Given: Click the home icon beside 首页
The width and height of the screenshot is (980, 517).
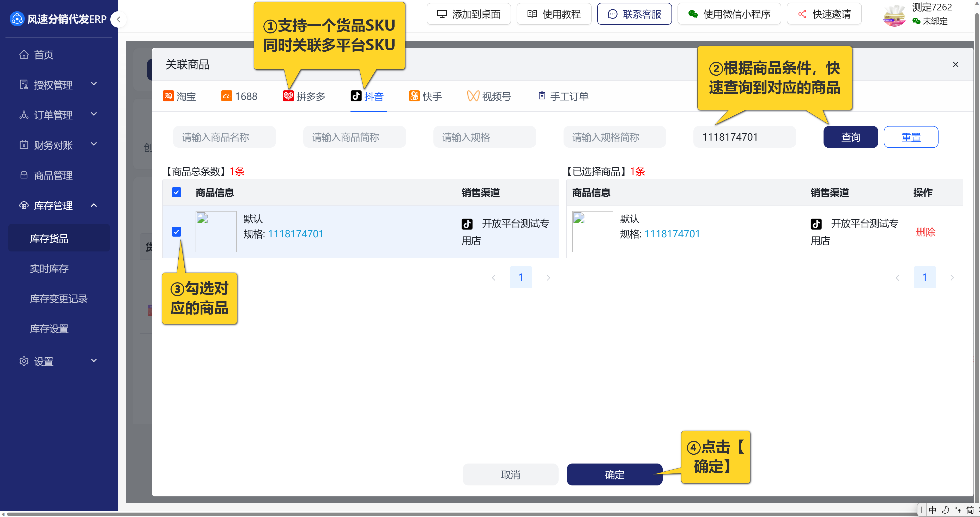Looking at the screenshot, I should tap(24, 55).
